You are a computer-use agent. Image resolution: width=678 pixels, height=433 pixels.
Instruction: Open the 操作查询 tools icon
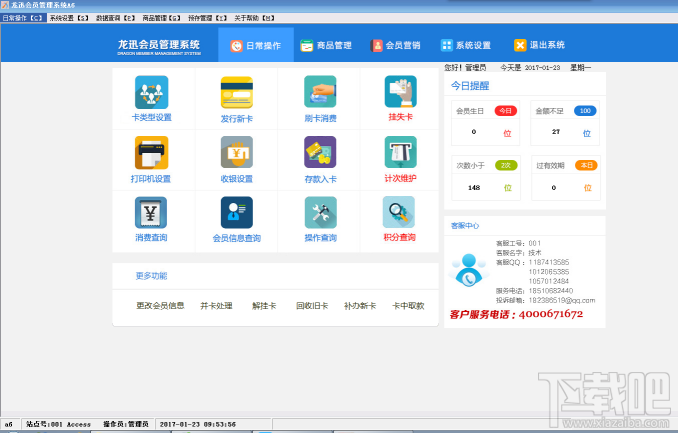point(320,212)
